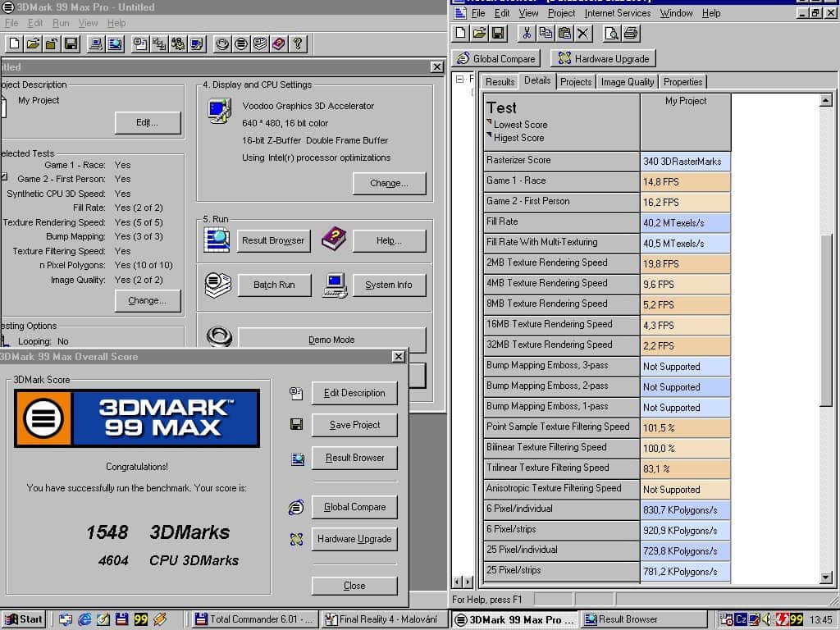Viewport: 840px width, 630px height.
Task: Click New document icon in Result Browser toolbar
Action: coord(460,33)
